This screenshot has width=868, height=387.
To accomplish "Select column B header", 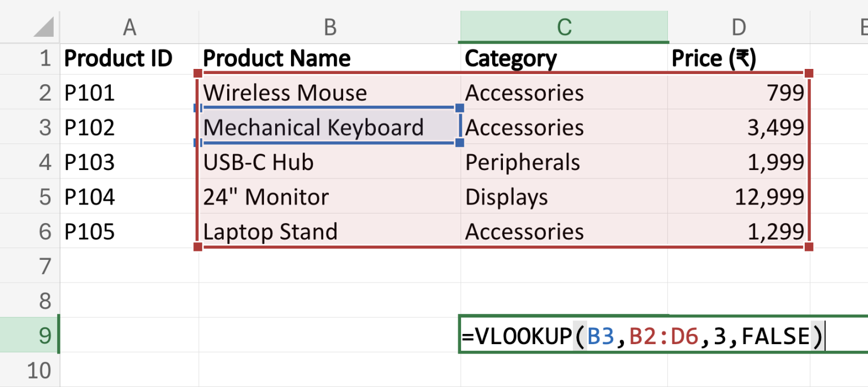I will pos(329,27).
